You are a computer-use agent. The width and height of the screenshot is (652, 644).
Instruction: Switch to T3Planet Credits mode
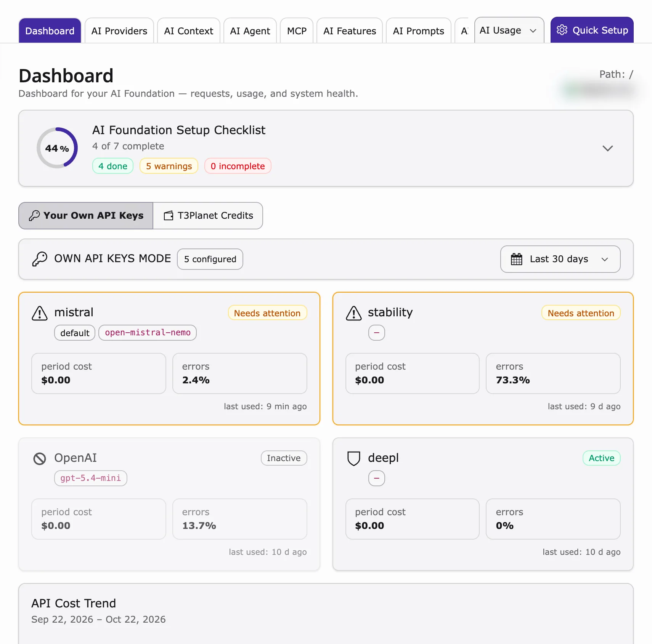pyautogui.click(x=208, y=216)
